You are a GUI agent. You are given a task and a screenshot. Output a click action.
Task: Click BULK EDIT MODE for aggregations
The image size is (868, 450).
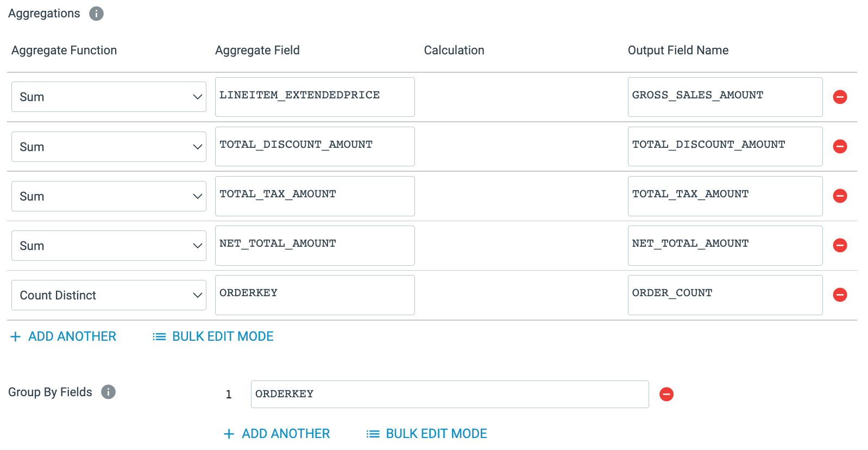tap(212, 336)
